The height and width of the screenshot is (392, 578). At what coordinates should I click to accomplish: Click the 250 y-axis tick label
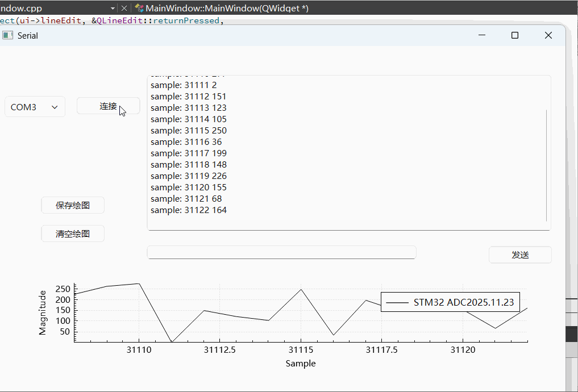click(x=63, y=289)
